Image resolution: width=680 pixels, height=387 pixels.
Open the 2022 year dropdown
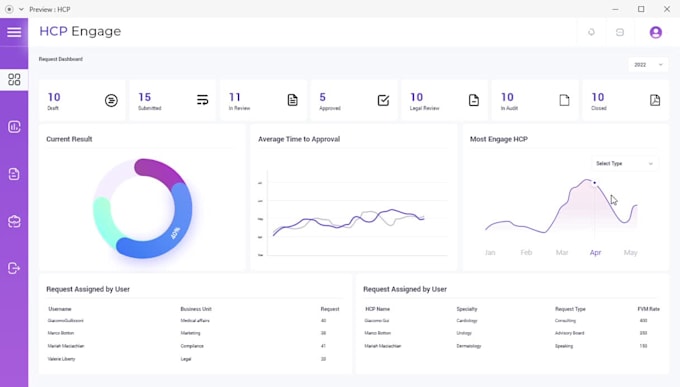point(648,65)
